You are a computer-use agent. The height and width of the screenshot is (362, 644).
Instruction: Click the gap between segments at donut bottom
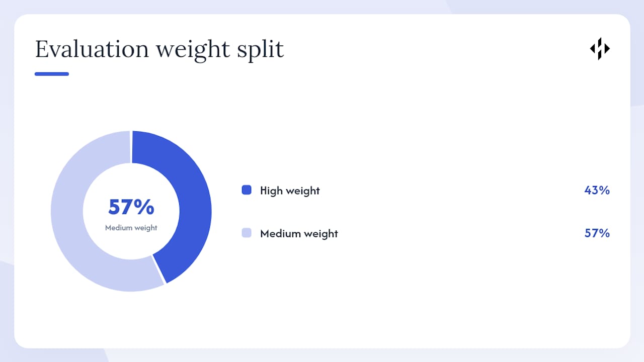point(159,270)
